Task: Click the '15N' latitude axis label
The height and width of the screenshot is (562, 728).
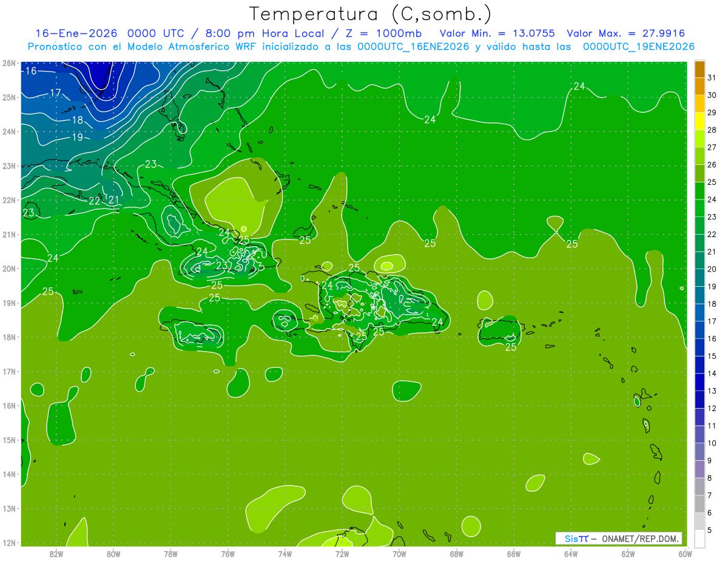Action: [9, 440]
